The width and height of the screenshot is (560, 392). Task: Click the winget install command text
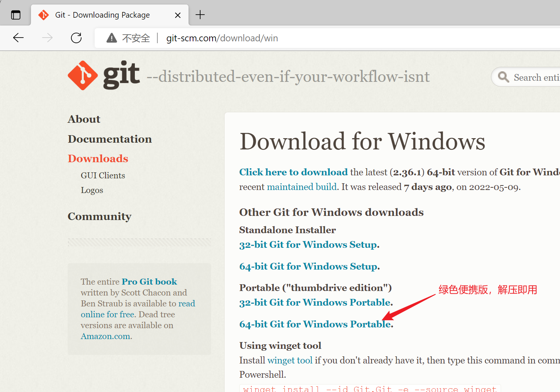point(370,389)
